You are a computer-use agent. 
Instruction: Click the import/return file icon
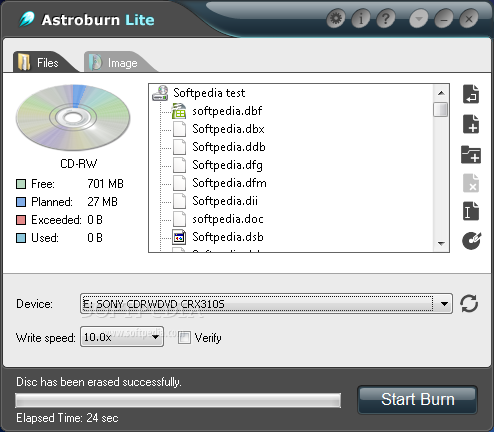pyautogui.click(x=471, y=94)
